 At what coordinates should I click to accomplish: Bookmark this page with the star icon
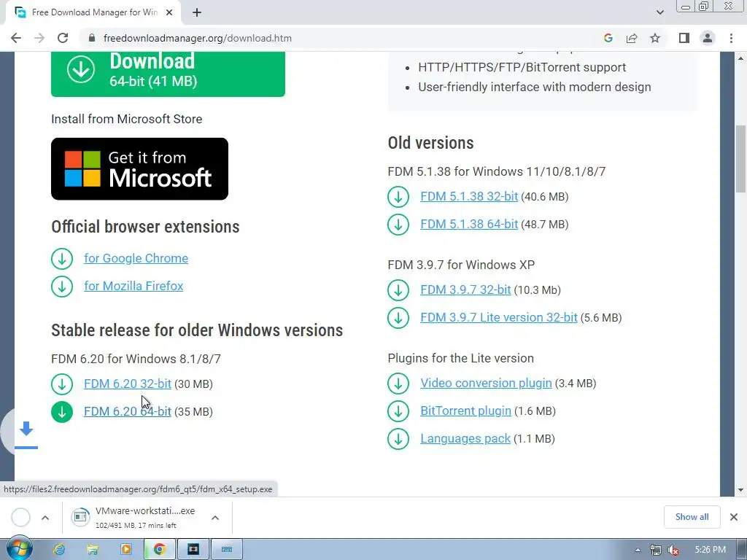(655, 38)
